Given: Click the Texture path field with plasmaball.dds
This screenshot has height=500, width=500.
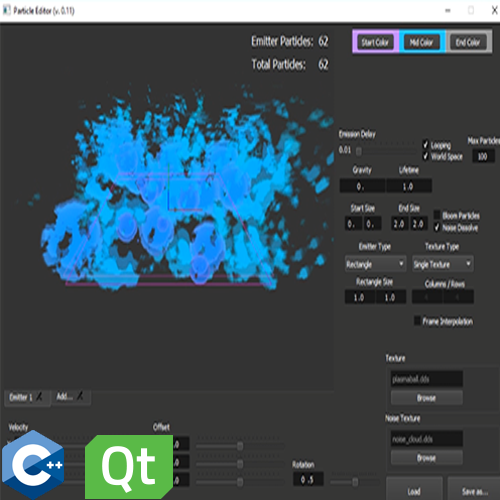Looking at the screenshot, I should coord(427,379).
